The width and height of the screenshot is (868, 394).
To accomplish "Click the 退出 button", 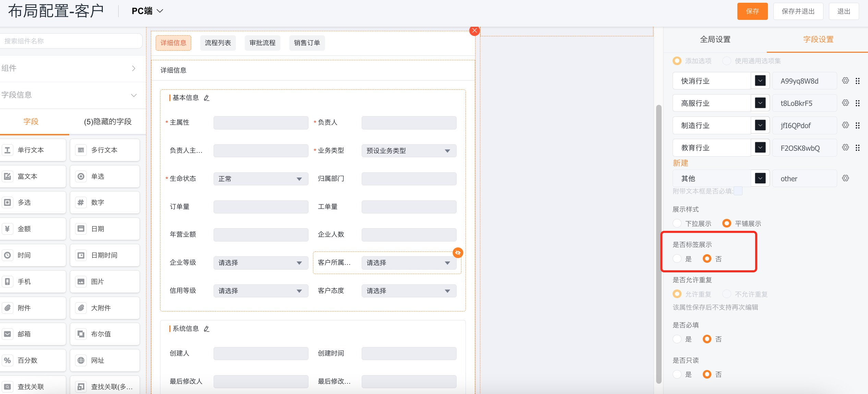I will [844, 11].
